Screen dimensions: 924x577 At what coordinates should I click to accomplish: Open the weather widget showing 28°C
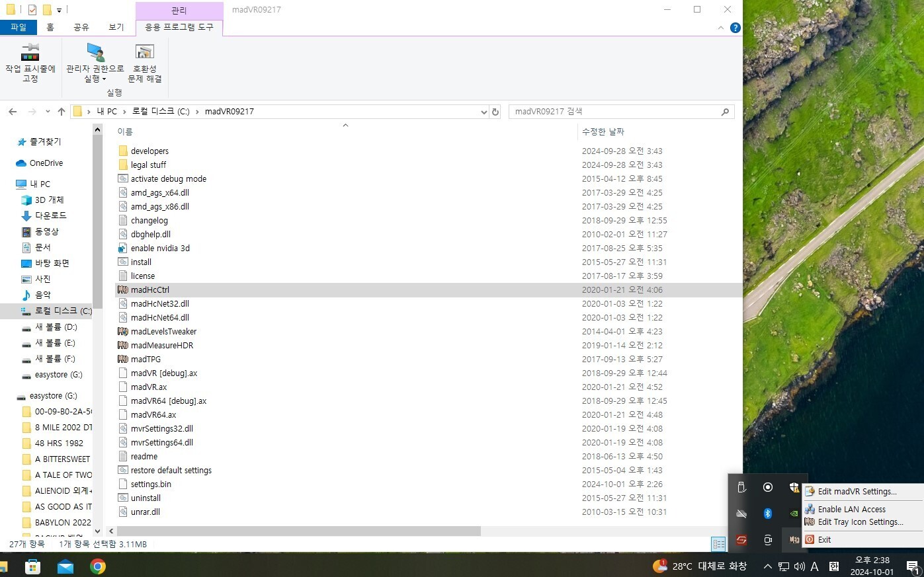tap(700, 566)
